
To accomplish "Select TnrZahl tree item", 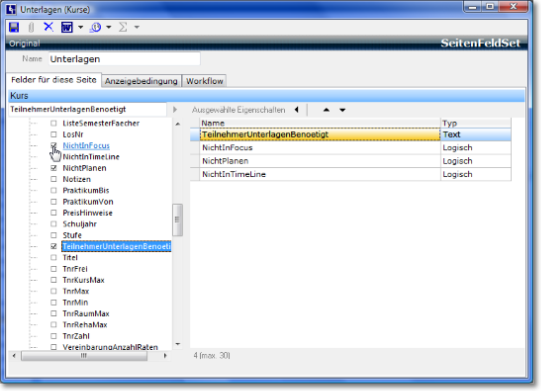I will (76, 336).
